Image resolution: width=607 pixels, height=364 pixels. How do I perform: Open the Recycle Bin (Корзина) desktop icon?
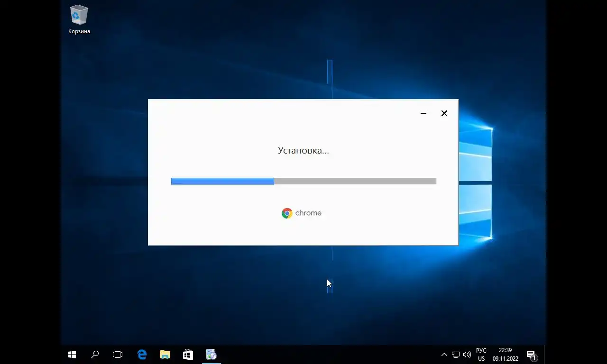click(x=79, y=20)
